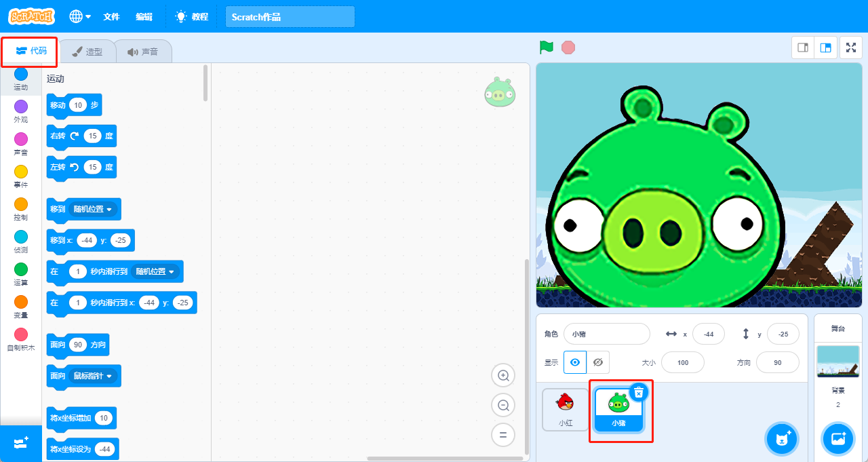Select the 小猪 sprite

click(618, 411)
